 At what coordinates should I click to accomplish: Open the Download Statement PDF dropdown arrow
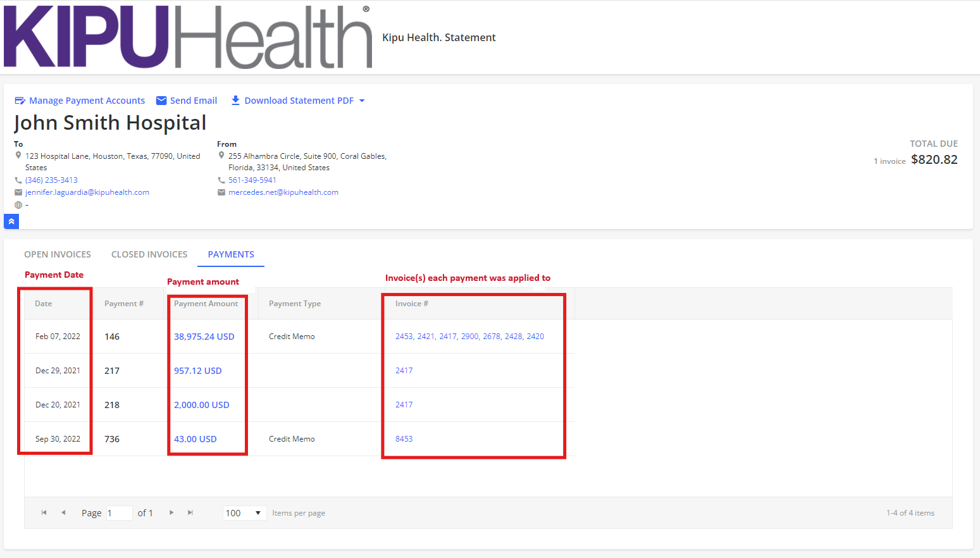coord(362,100)
